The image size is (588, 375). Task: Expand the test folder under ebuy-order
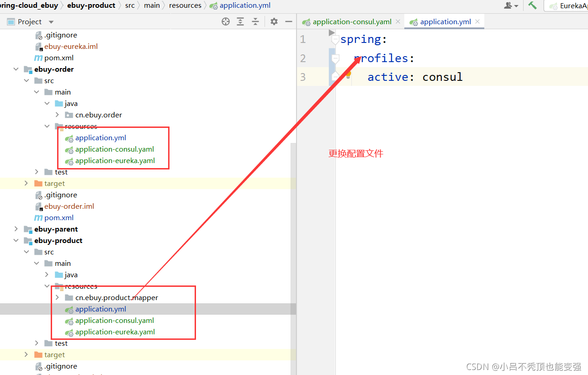click(37, 172)
